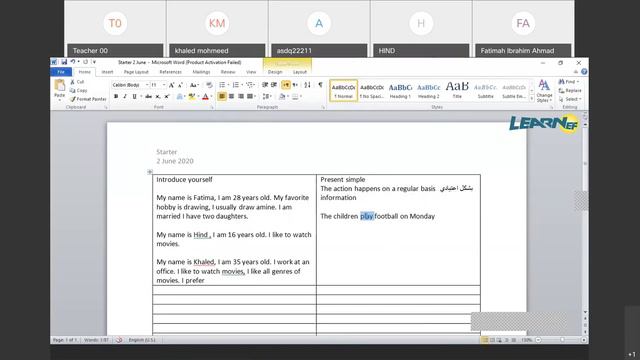Viewport: 640px width, 360px height.
Task: Toggle Underline formatting
Action: pos(134,97)
